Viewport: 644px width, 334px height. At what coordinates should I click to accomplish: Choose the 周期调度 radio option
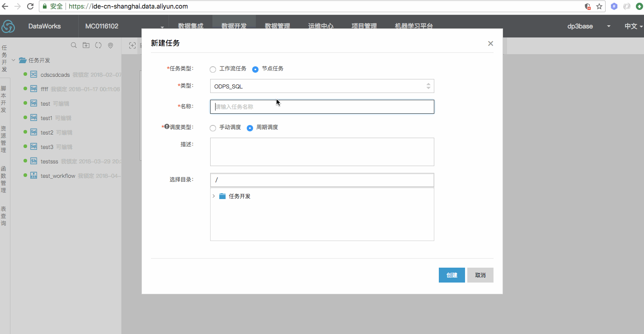click(x=250, y=128)
